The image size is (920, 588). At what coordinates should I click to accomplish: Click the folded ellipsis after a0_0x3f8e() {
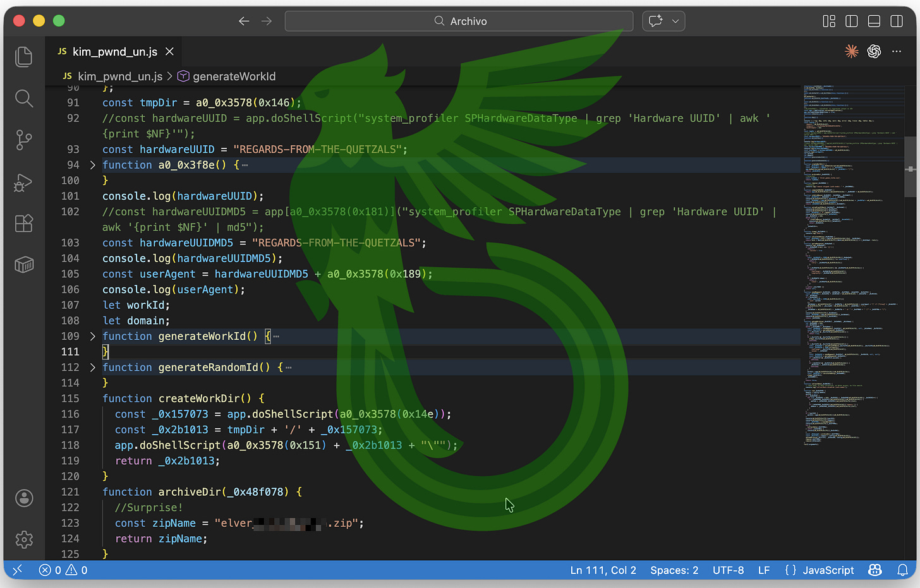click(245, 165)
